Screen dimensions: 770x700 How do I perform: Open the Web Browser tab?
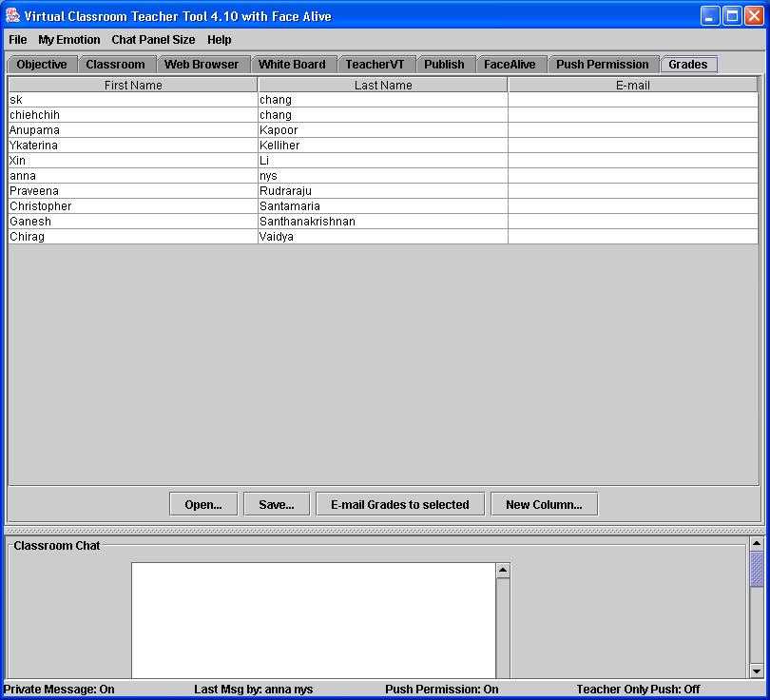coord(202,65)
